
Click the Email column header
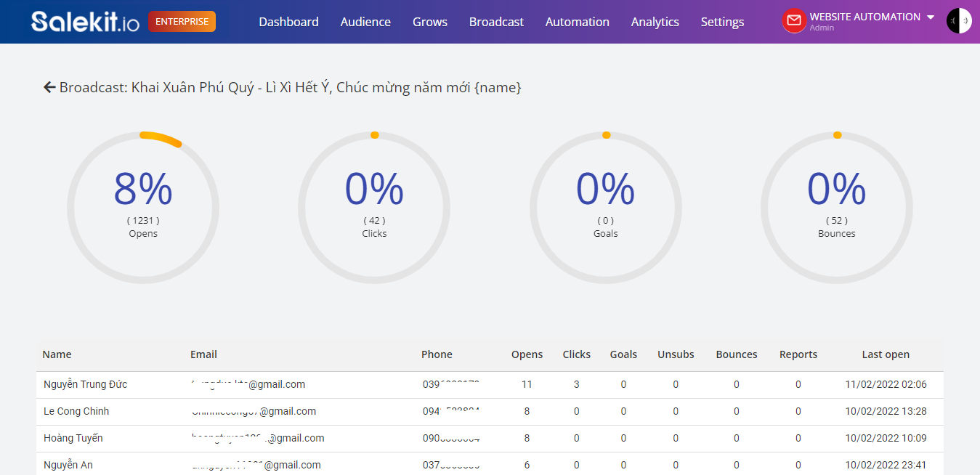click(203, 354)
